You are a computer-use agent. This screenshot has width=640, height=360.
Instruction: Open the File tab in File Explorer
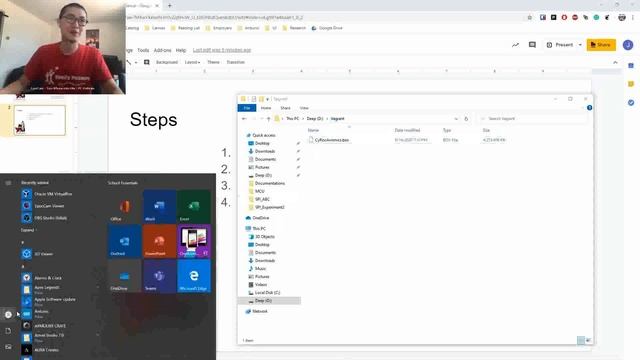tap(247, 108)
